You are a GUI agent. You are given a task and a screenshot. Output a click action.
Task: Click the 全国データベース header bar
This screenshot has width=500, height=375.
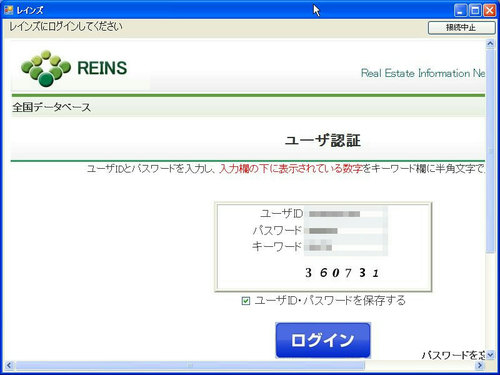point(248,107)
